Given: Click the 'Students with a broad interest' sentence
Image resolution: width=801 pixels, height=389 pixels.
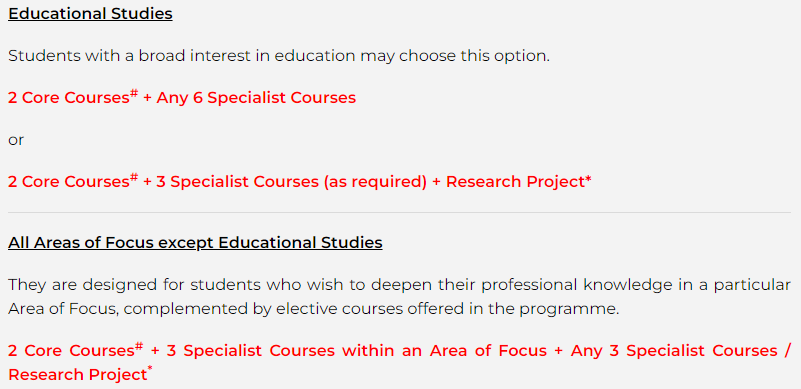Looking at the screenshot, I should click(279, 56).
